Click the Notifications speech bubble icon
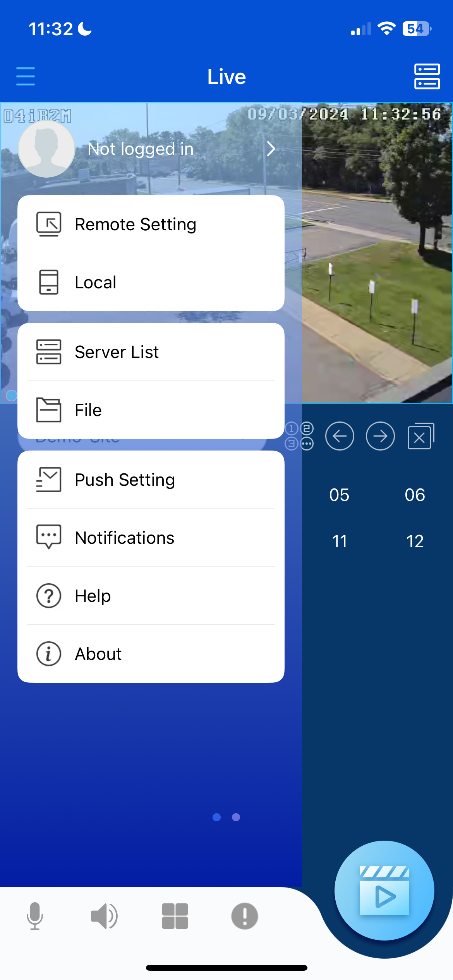Viewport: 453px width, 980px height. click(49, 537)
